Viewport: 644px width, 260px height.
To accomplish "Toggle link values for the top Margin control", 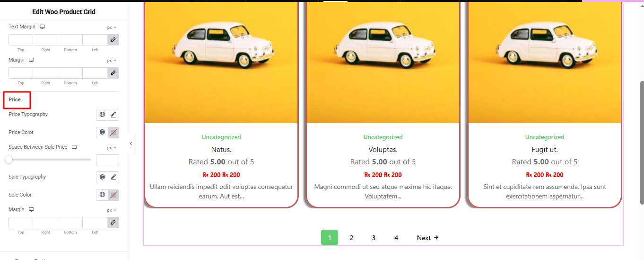I will [113, 73].
